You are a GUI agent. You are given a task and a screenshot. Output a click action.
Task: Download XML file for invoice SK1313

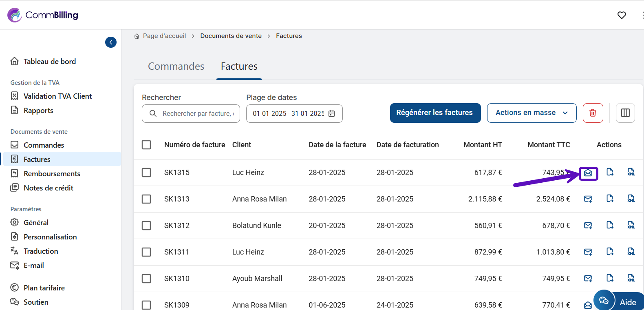631,199
